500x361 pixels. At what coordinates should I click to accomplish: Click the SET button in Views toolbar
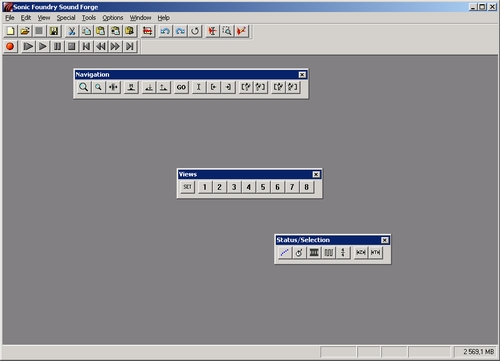coord(187,187)
